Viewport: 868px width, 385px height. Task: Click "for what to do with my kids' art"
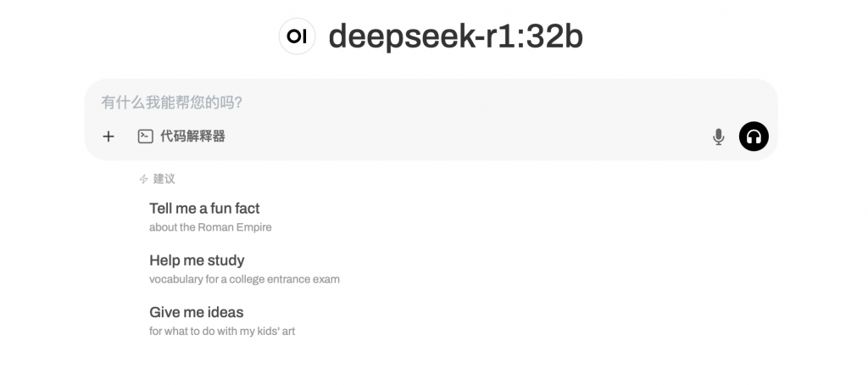[x=222, y=332]
